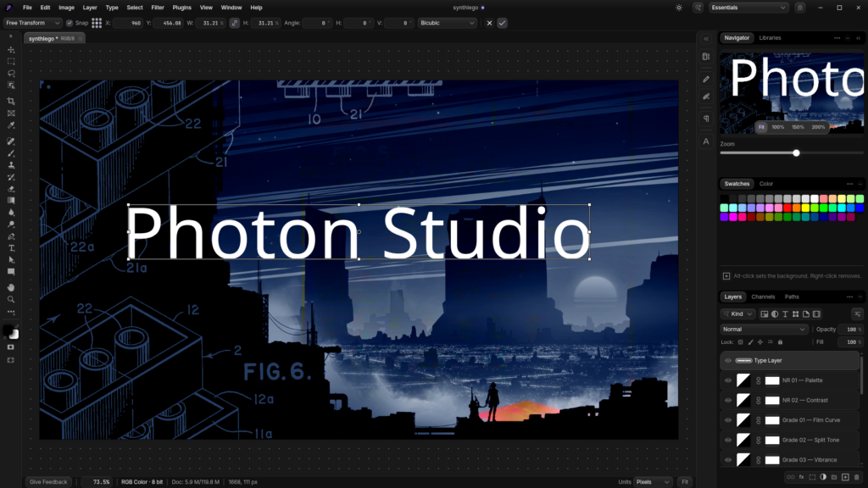
Task: Select the Eraser tool
Action: (11, 189)
